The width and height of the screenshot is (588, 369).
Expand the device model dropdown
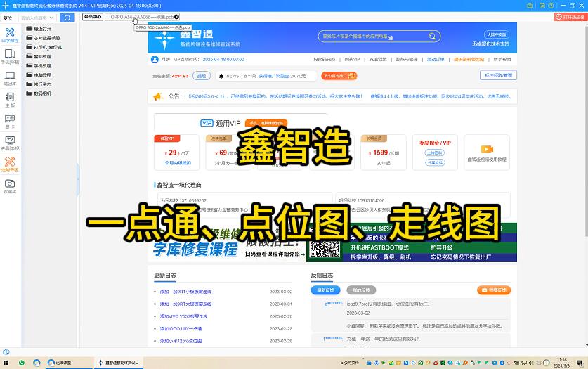pos(53,18)
